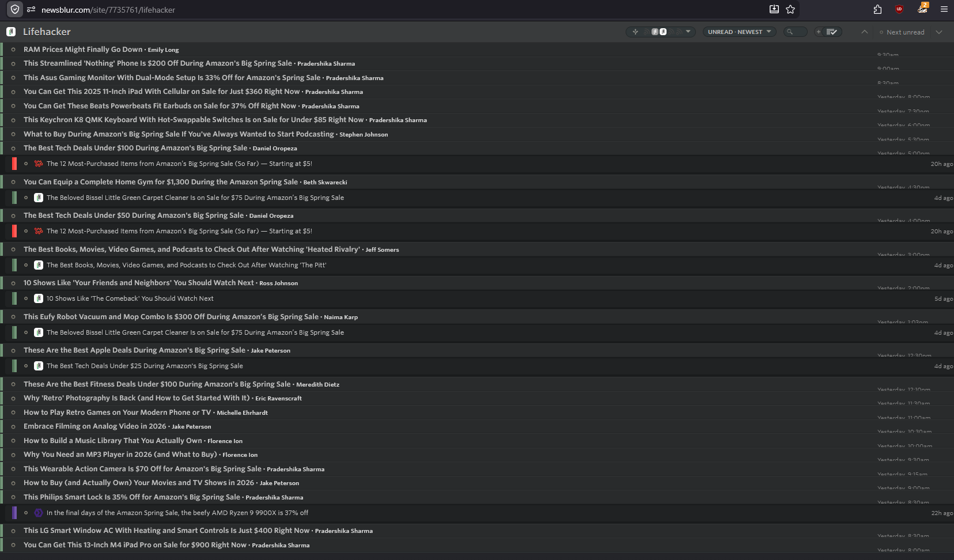Open the uBlock Origin extension icon

[899, 9]
